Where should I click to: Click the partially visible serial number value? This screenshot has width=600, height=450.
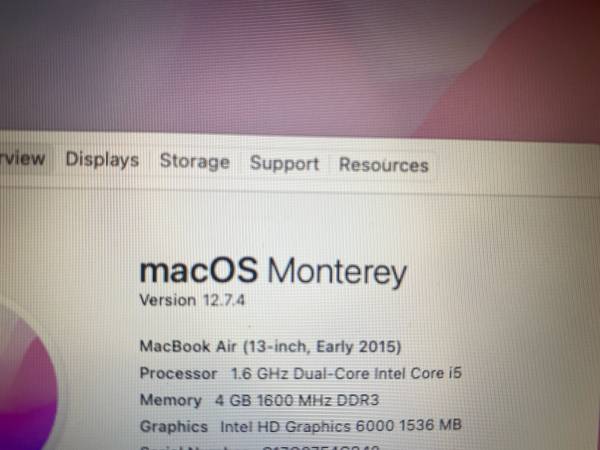point(321,448)
